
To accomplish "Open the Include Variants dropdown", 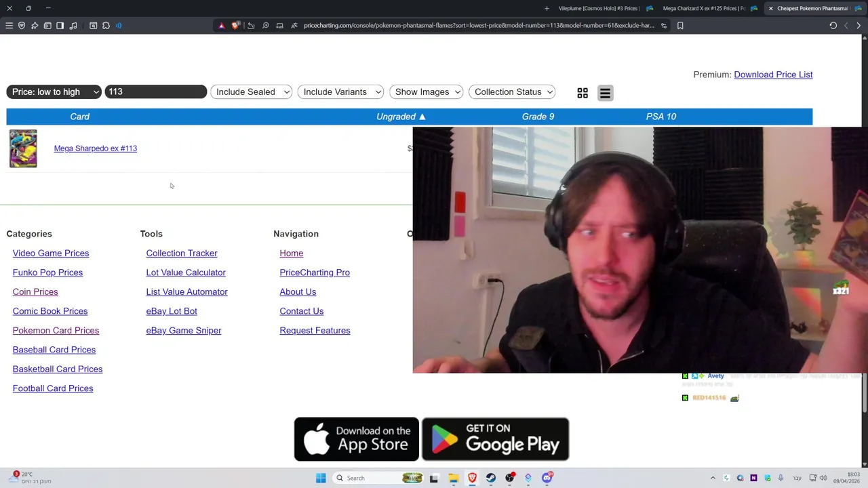I will click(341, 91).
